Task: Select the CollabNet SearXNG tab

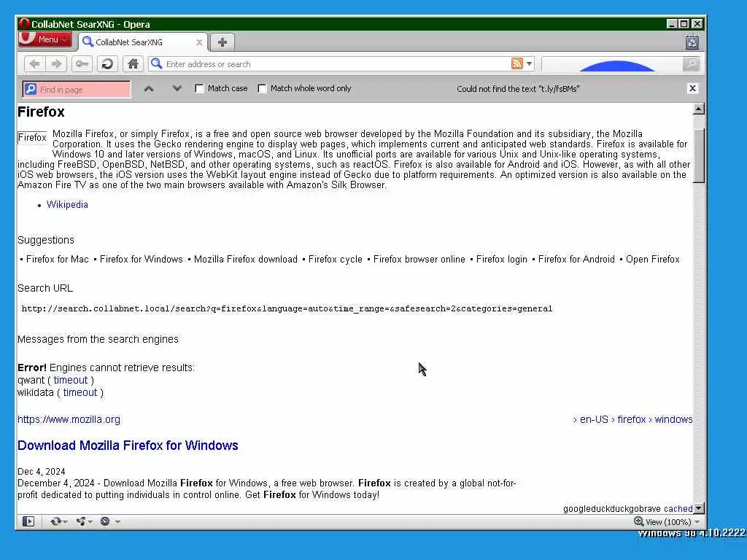Action: 141,42
